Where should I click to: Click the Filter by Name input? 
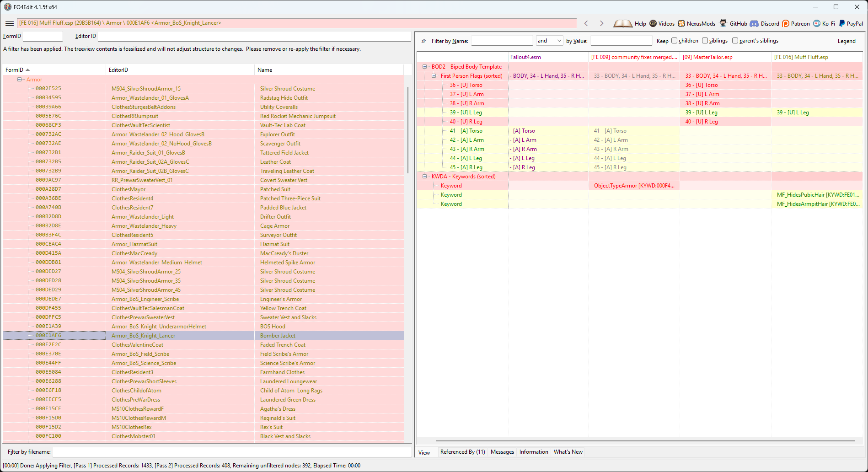tap(502, 41)
